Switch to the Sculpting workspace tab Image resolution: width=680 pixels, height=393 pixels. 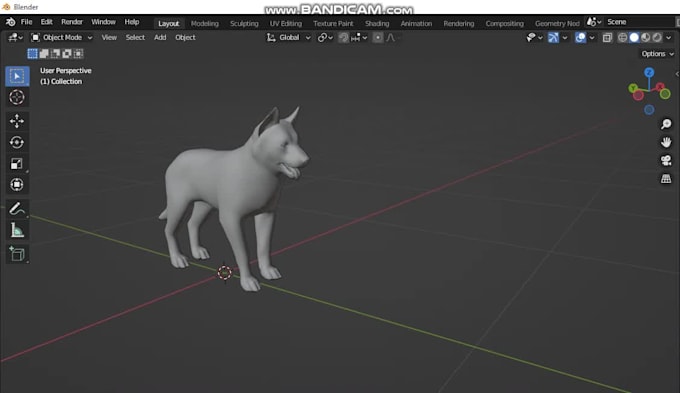[x=244, y=24]
